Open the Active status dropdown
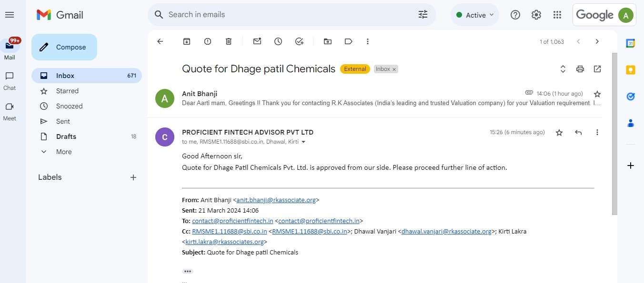The width and height of the screenshot is (644, 283). (475, 15)
